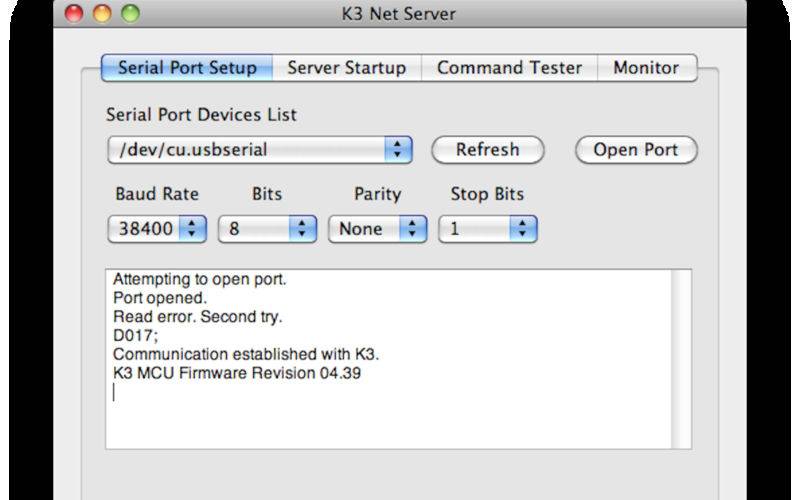Click the 'D017;' log line
The width and height of the screenshot is (800, 500).
click(135, 336)
